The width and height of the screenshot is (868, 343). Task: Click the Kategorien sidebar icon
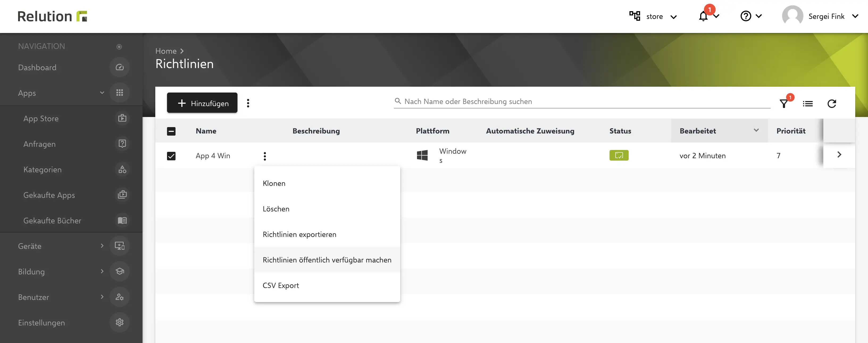click(122, 169)
